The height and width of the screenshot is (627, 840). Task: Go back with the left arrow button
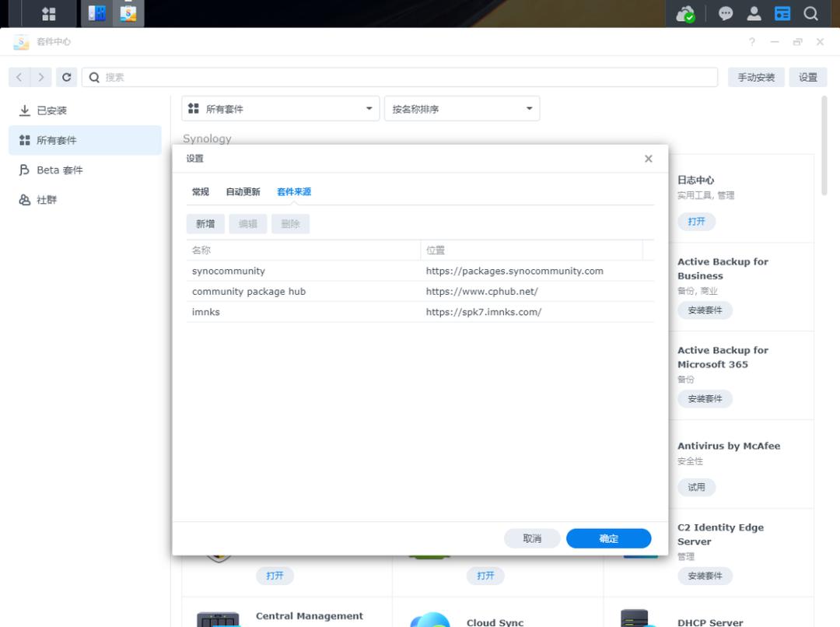coord(19,77)
